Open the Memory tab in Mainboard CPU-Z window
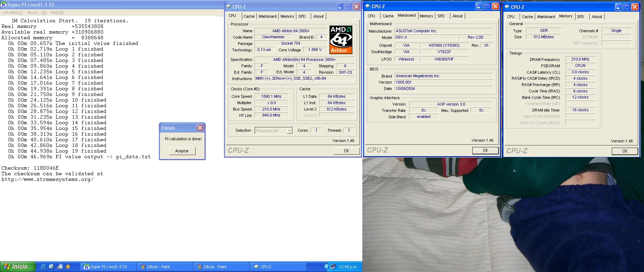The height and width of the screenshot is (272, 644). 426,16
